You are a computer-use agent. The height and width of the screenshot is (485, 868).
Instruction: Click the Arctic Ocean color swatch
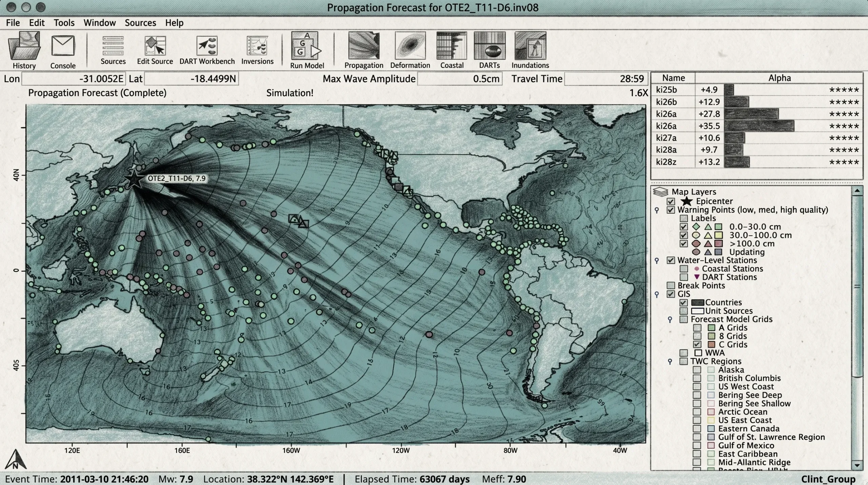pos(711,412)
